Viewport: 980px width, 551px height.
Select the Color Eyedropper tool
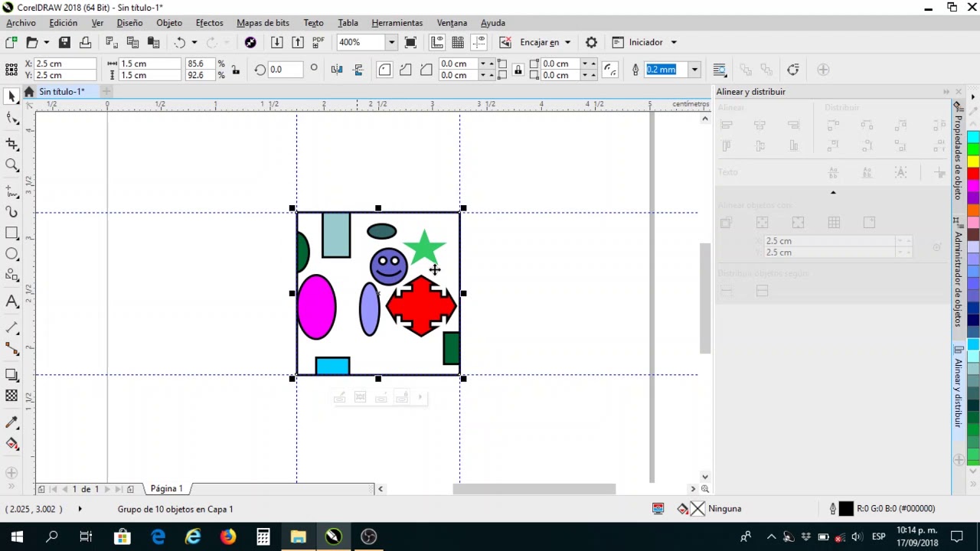11,422
